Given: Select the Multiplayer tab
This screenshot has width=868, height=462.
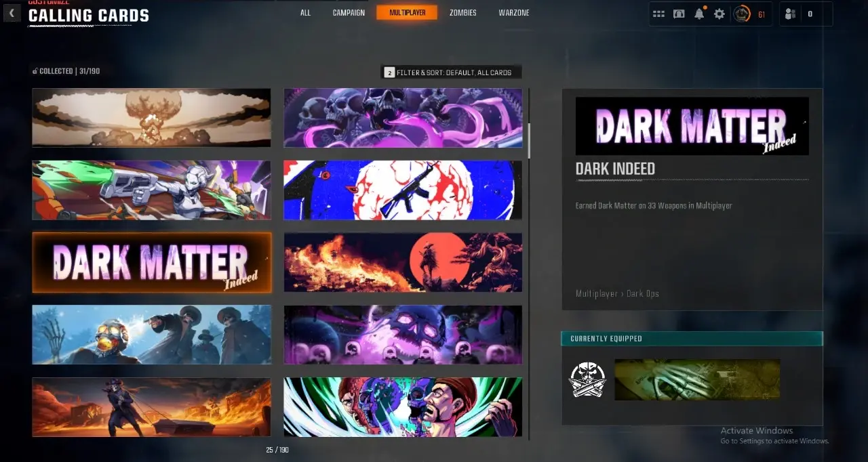Looking at the screenshot, I should pos(407,12).
